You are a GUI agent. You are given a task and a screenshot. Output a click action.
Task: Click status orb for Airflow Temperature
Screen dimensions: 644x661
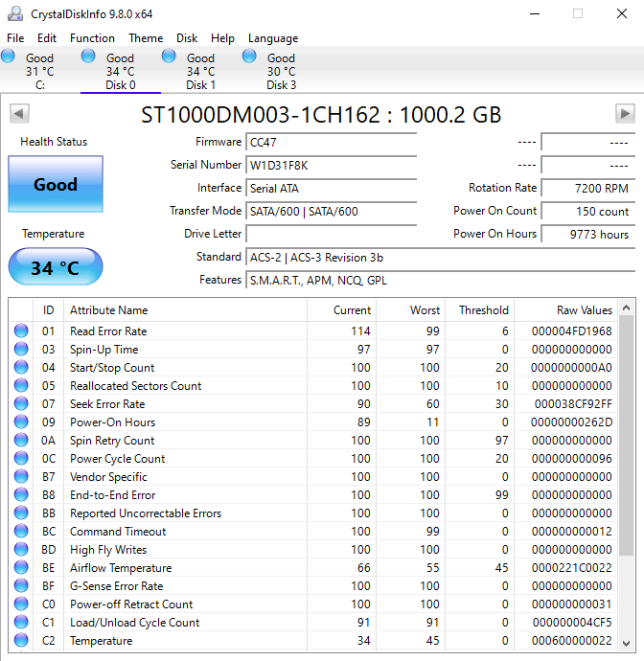21,567
